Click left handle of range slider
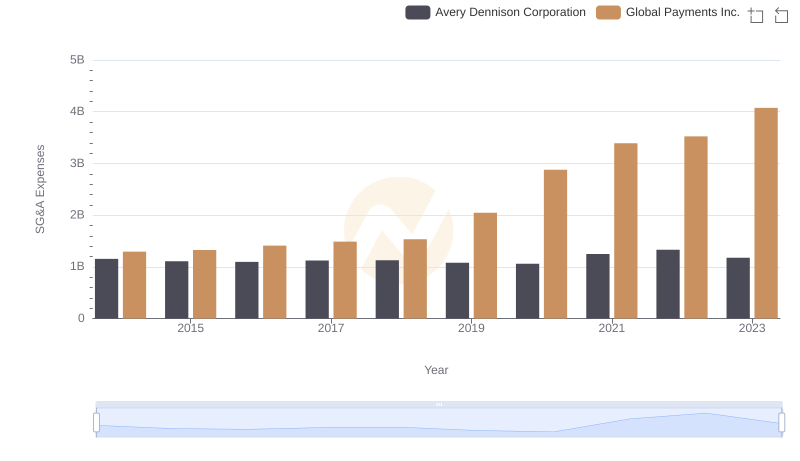Image resolution: width=800 pixels, height=461 pixels. click(96, 422)
